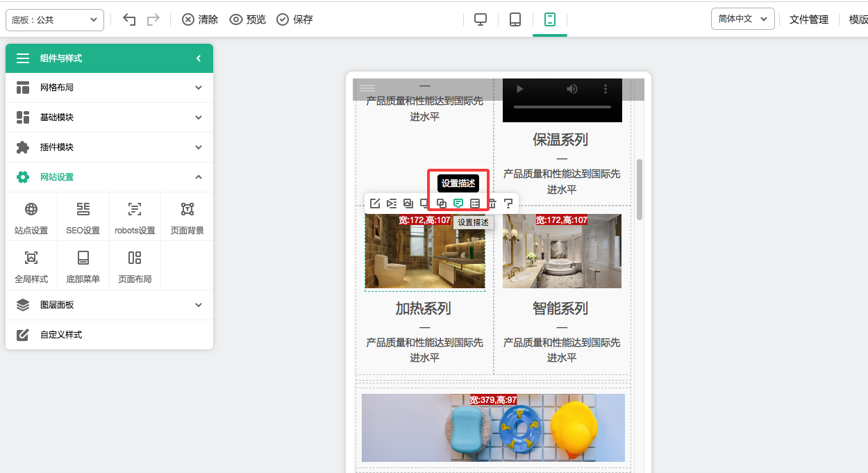Click the 保存 save button
The height and width of the screenshot is (473, 868).
tap(295, 19)
